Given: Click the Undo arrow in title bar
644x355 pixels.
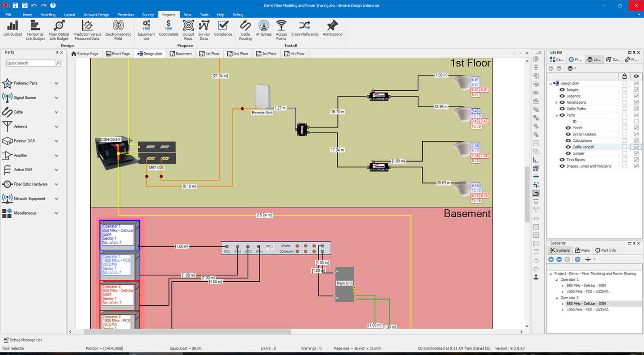Looking at the screenshot, I should pyautogui.click(x=34, y=5).
